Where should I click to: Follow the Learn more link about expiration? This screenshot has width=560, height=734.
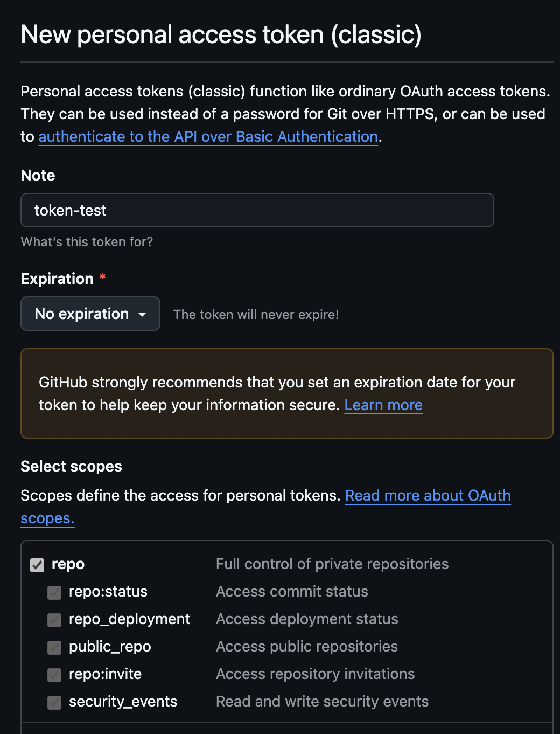[x=383, y=405]
